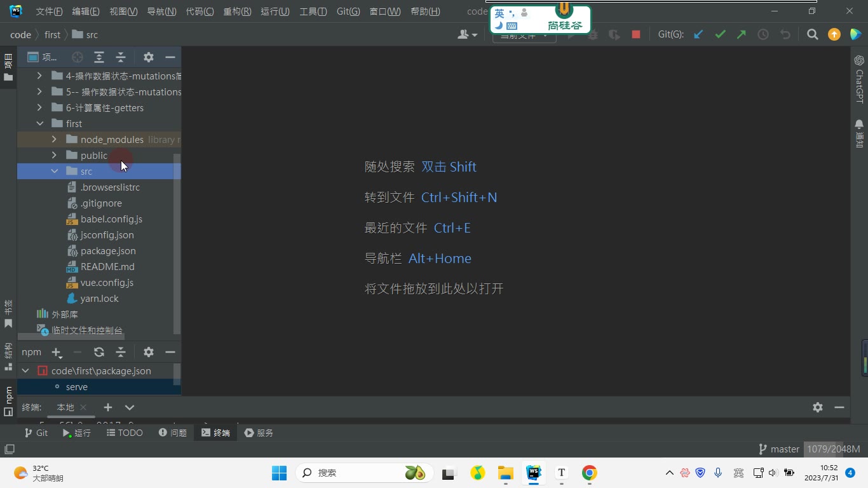Click master branch in status bar
This screenshot has height=488, width=868.
(x=779, y=449)
